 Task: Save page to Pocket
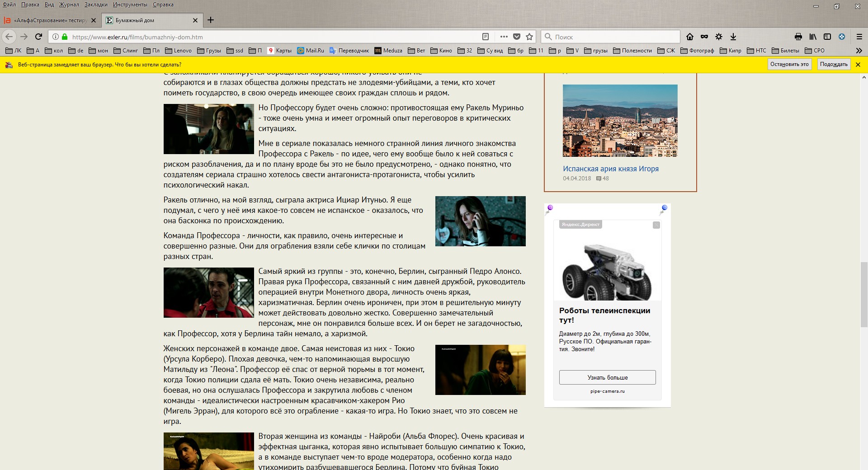[x=517, y=37]
